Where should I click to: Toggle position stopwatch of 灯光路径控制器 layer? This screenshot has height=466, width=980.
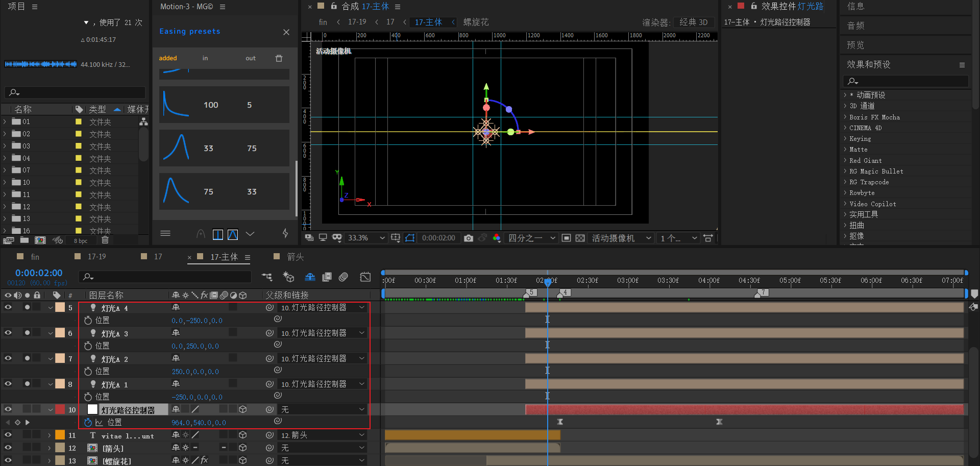88,423
